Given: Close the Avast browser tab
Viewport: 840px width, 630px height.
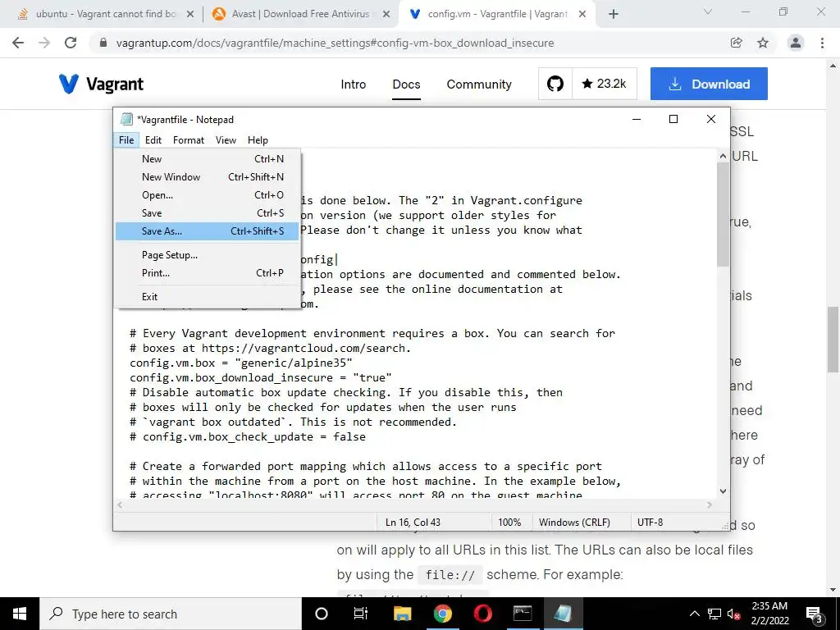Looking at the screenshot, I should pos(386,15).
